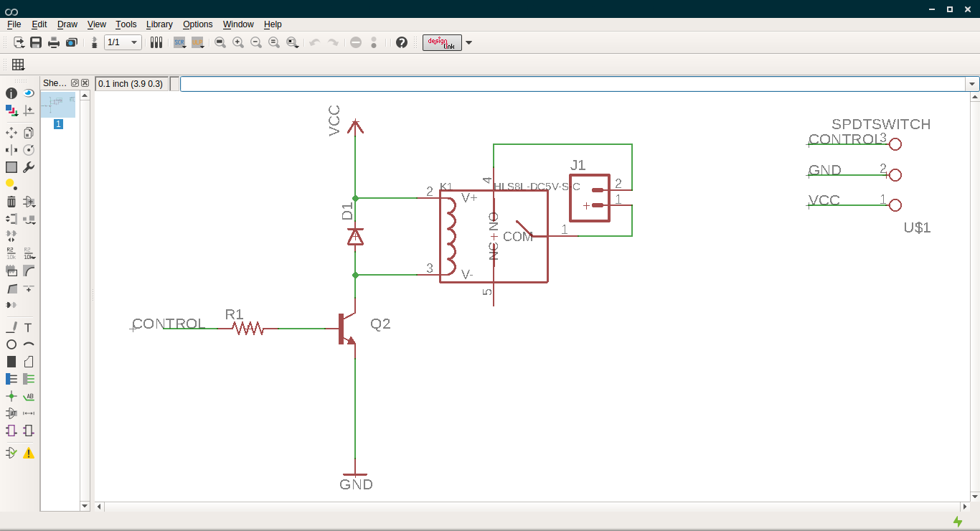Click the designlink button

pos(442,42)
